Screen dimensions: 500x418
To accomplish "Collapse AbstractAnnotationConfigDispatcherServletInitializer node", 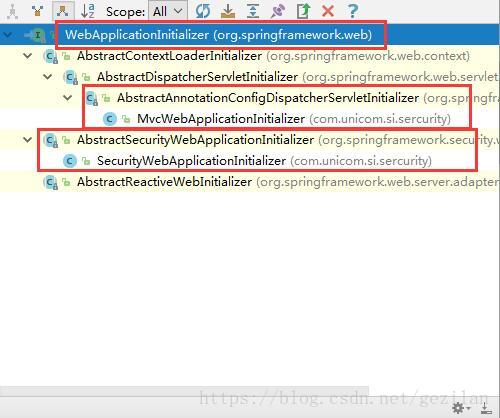I will click(68, 98).
